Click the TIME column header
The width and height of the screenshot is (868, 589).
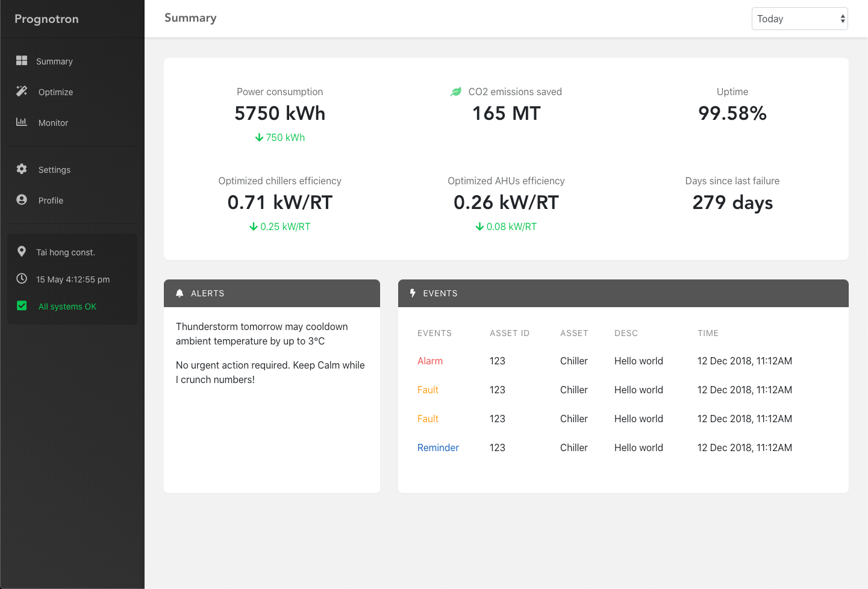708,333
